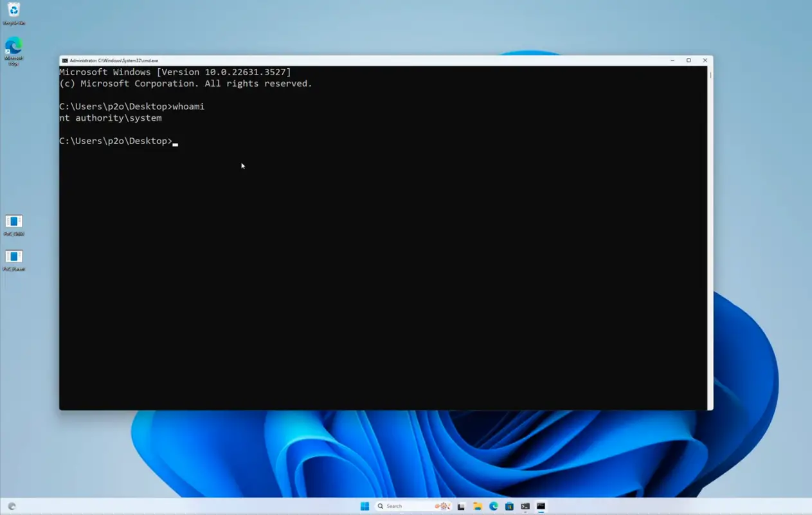
Task: Select the PoC_Parent file on the desktop
Action: coord(14,257)
